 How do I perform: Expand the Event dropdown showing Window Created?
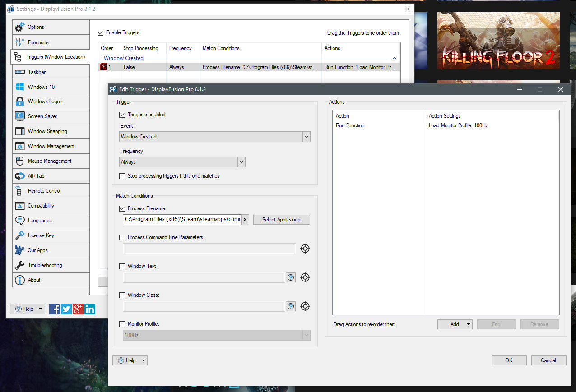click(215, 137)
